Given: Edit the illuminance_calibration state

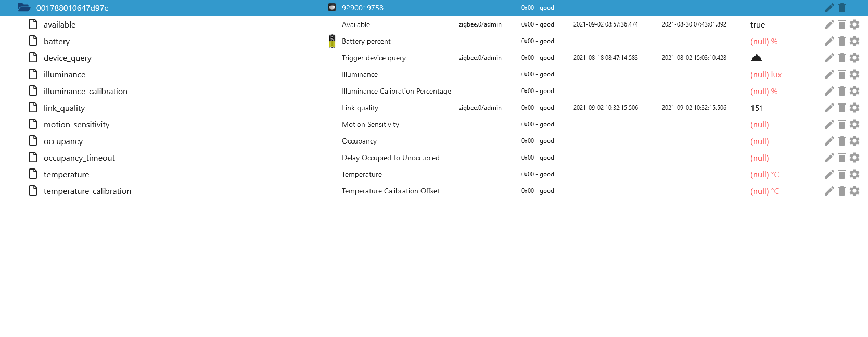Looking at the screenshot, I should coord(829,91).
